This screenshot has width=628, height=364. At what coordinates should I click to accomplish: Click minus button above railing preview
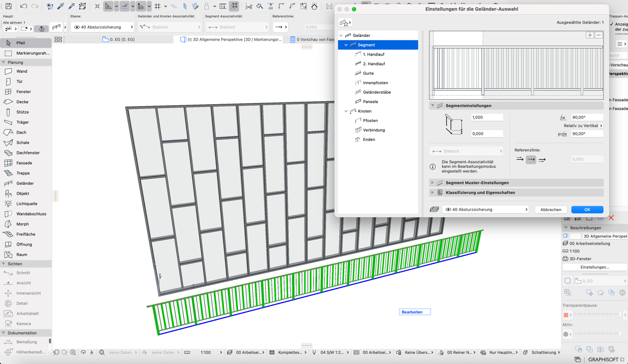[598, 35]
